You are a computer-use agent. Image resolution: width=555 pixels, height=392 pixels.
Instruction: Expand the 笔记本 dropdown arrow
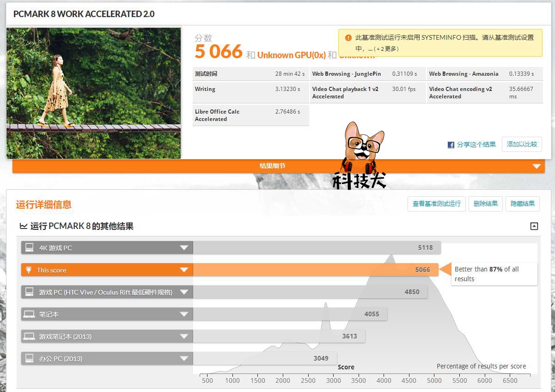click(x=184, y=314)
